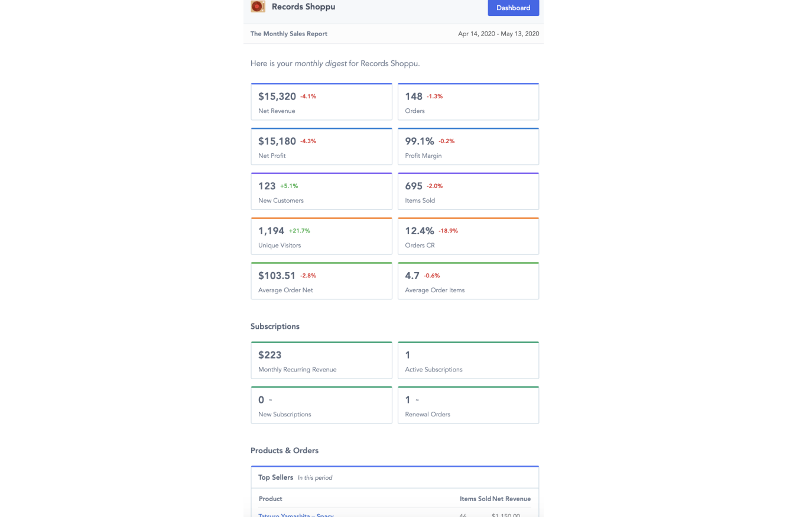Open the Dashboard button

click(513, 8)
